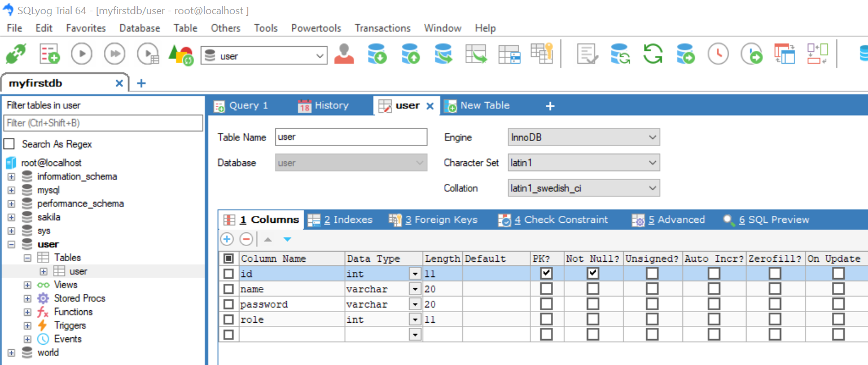Open the File menu

(14, 28)
